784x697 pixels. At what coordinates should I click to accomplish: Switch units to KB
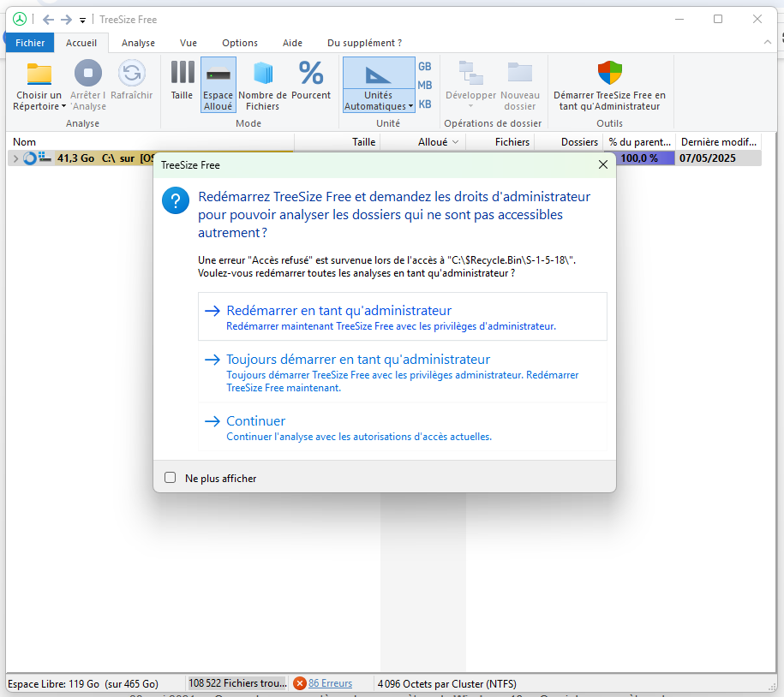point(424,104)
